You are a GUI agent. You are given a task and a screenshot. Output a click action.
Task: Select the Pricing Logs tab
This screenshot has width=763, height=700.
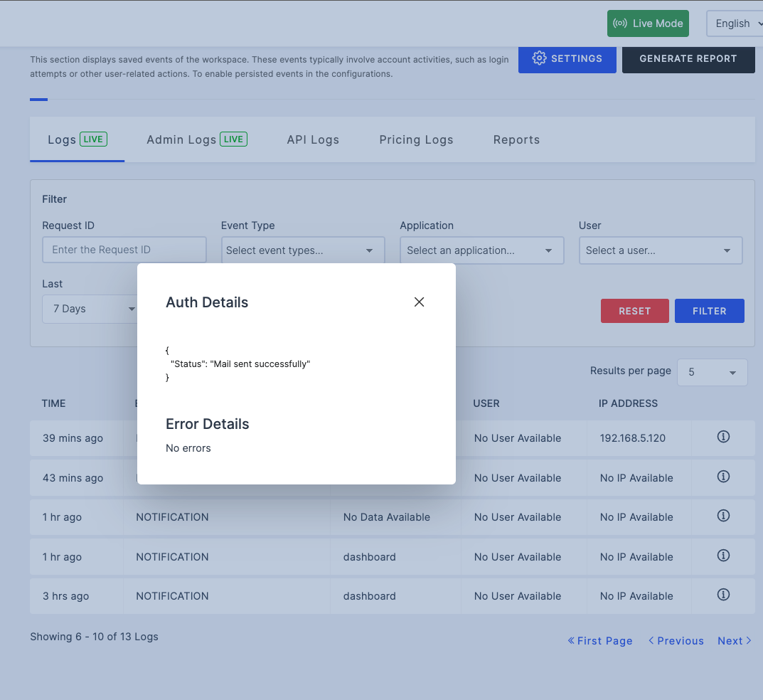416,139
